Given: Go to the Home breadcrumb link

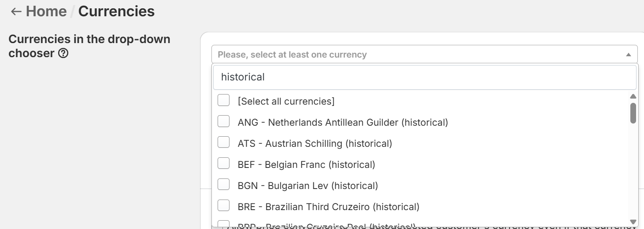Looking at the screenshot, I should pyautogui.click(x=46, y=11).
